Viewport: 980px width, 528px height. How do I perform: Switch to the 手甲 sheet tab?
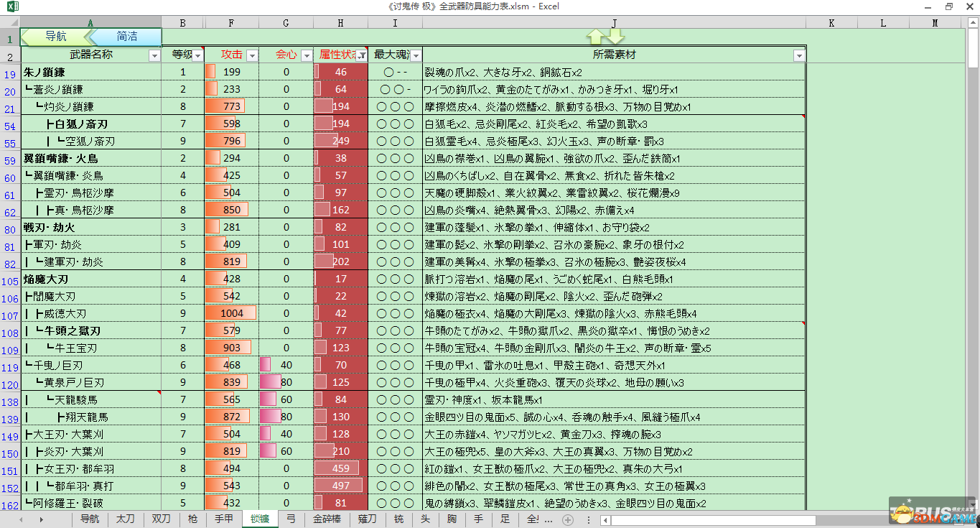pyautogui.click(x=224, y=519)
